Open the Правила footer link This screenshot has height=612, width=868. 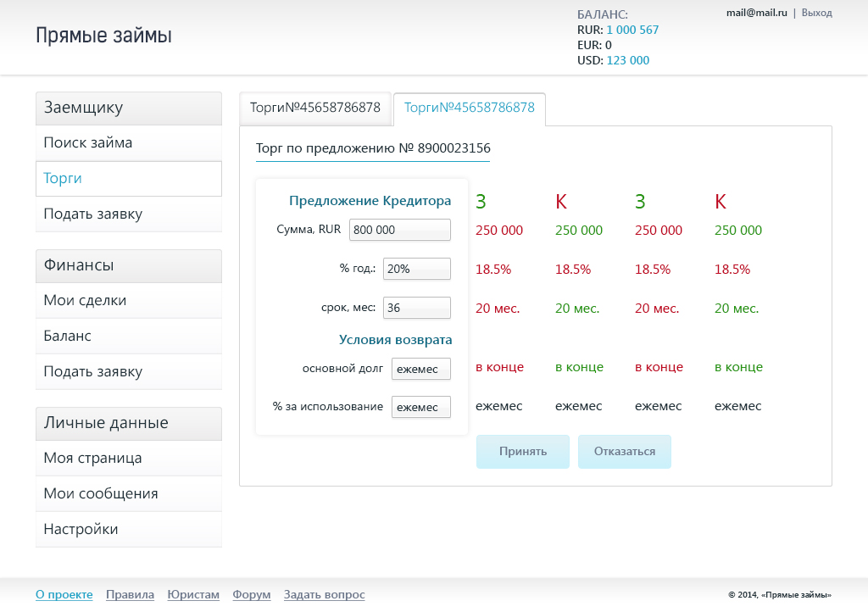pyautogui.click(x=130, y=595)
